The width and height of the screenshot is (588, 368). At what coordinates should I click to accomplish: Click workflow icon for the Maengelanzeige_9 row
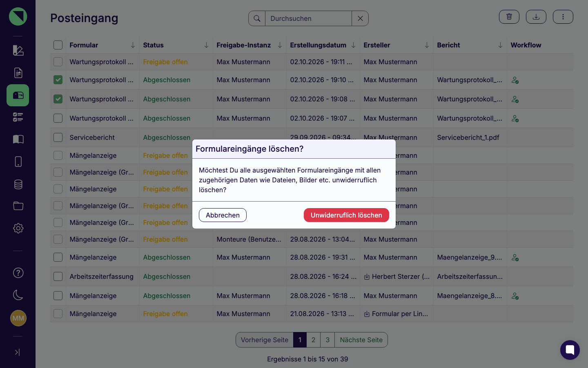click(x=515, y=258)
